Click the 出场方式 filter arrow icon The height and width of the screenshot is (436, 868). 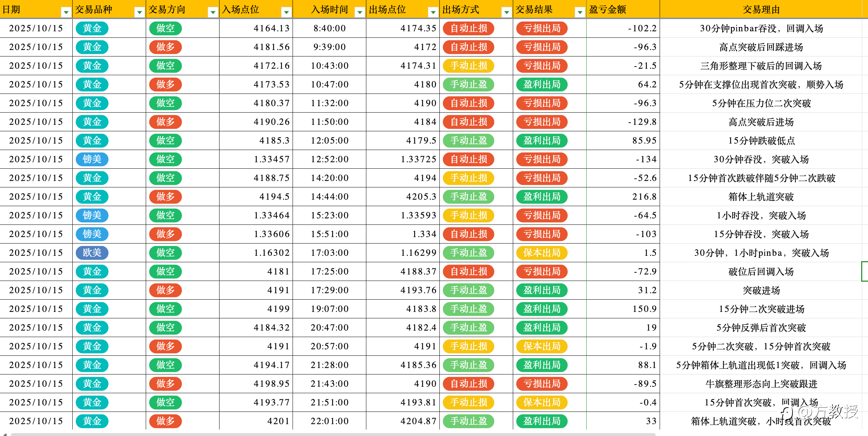tap(507, 13)
